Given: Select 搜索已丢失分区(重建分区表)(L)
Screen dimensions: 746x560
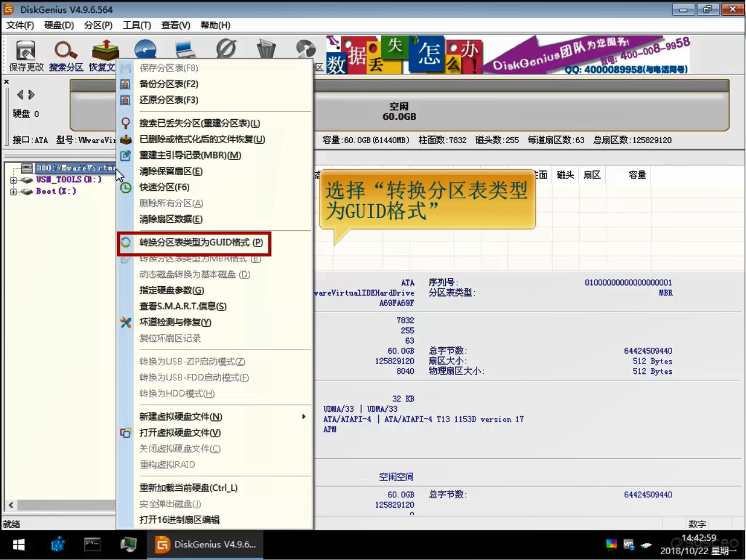Looking at the screenshot, I should point(215,123).
